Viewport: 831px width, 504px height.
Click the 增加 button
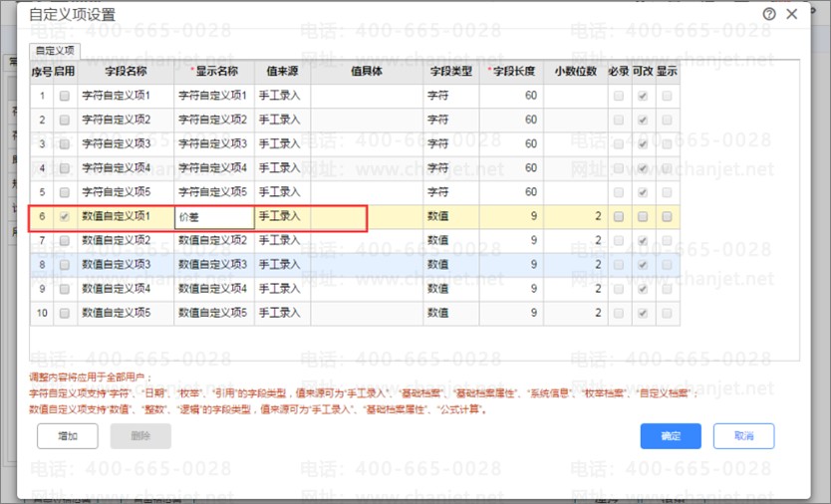click(x=68, y=436)
